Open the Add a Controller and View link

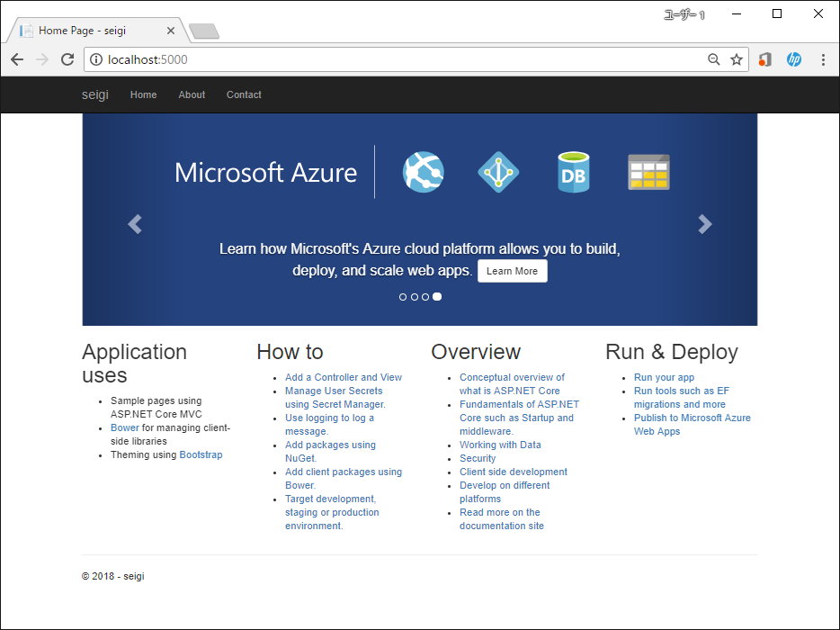coord(343,377)
